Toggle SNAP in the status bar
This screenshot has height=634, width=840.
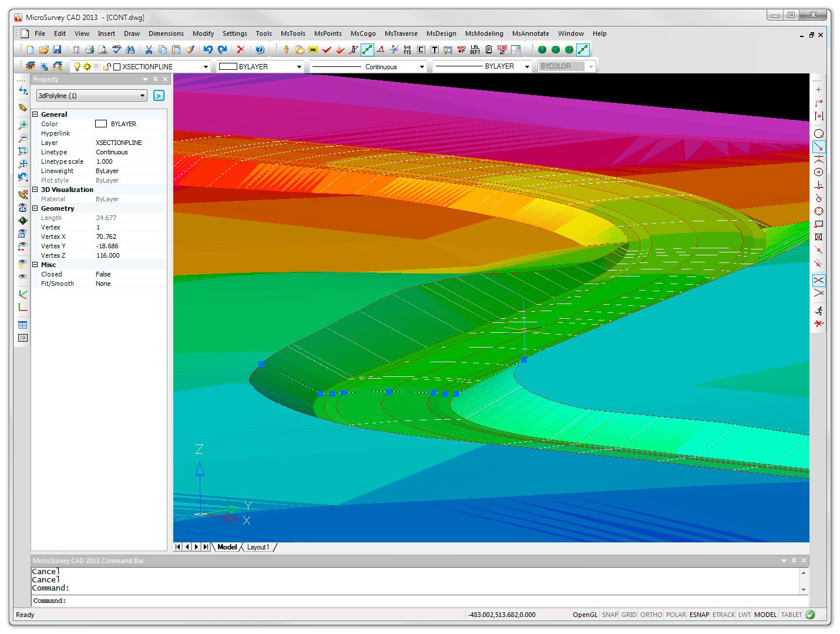tap(610, 615)
